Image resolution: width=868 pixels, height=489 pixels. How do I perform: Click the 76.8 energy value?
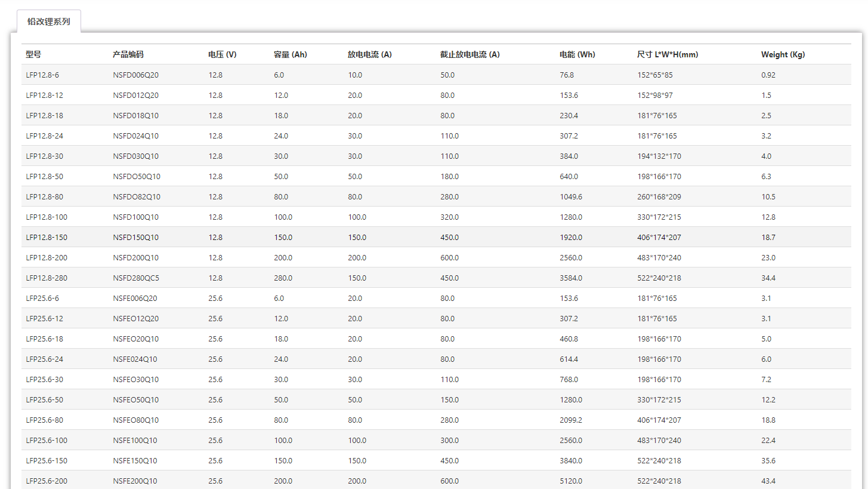567,75
